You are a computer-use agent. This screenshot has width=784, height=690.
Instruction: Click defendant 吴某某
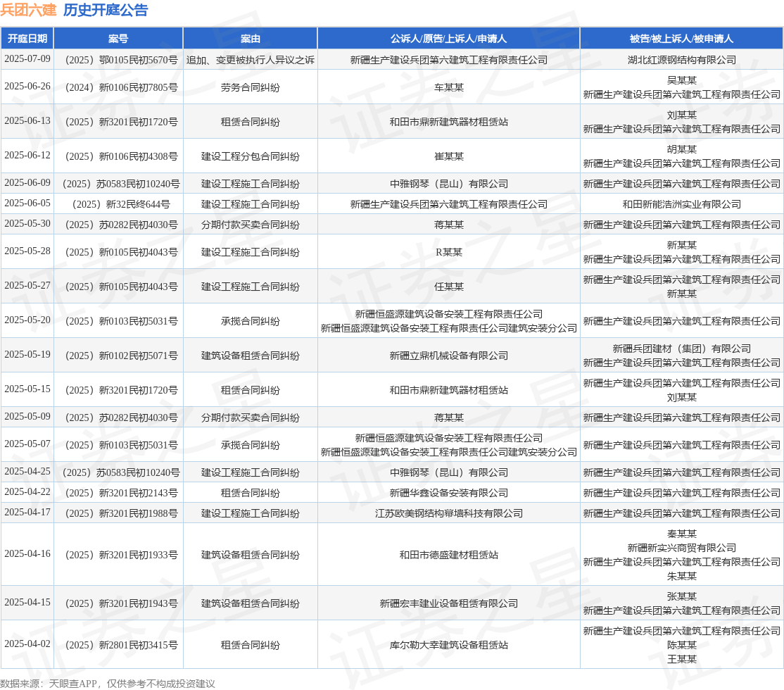tap(681, 80)
